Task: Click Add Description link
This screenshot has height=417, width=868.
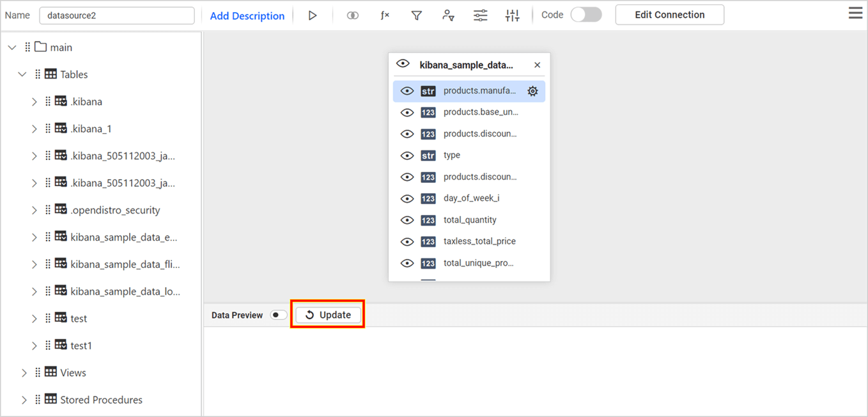Action: 247,16
